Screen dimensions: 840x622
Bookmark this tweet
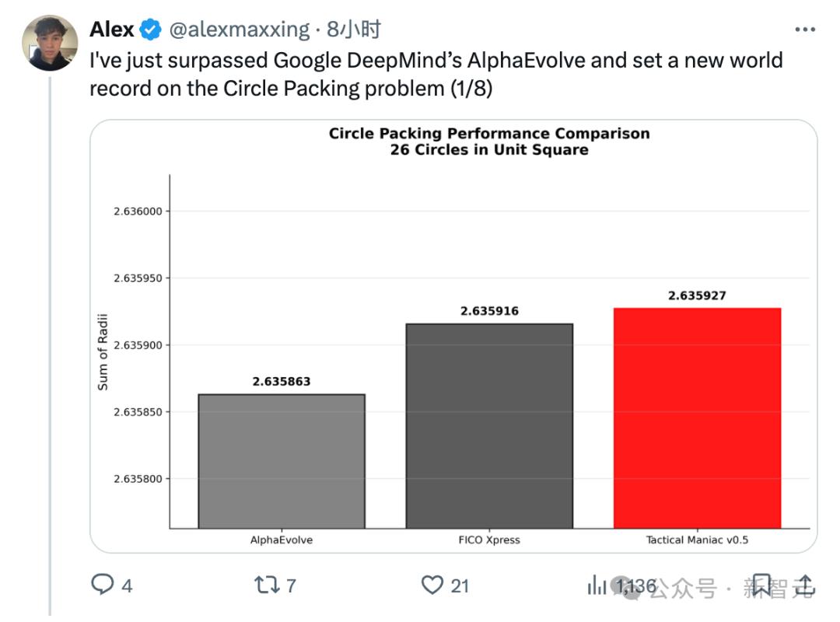tap(762, 585)
